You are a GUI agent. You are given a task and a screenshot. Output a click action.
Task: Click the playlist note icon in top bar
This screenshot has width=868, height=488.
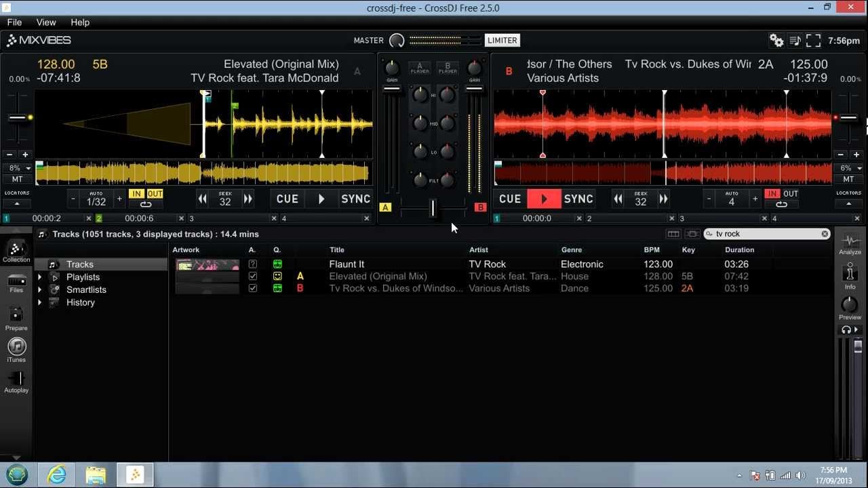pyautogui.click(x=795, y=41)
